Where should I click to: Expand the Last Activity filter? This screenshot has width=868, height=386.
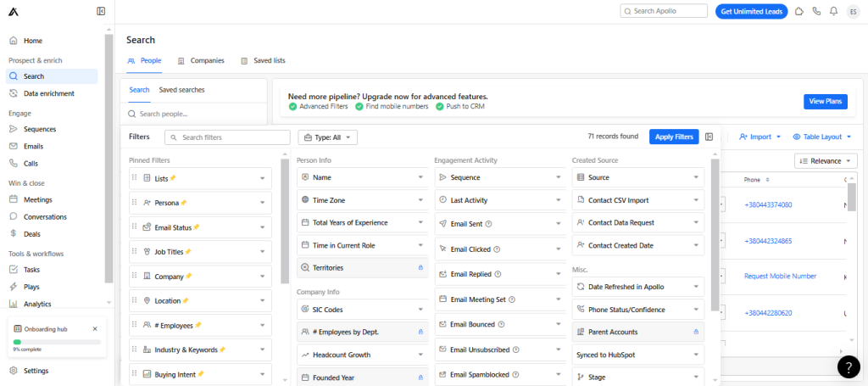[x=500, y=200]
